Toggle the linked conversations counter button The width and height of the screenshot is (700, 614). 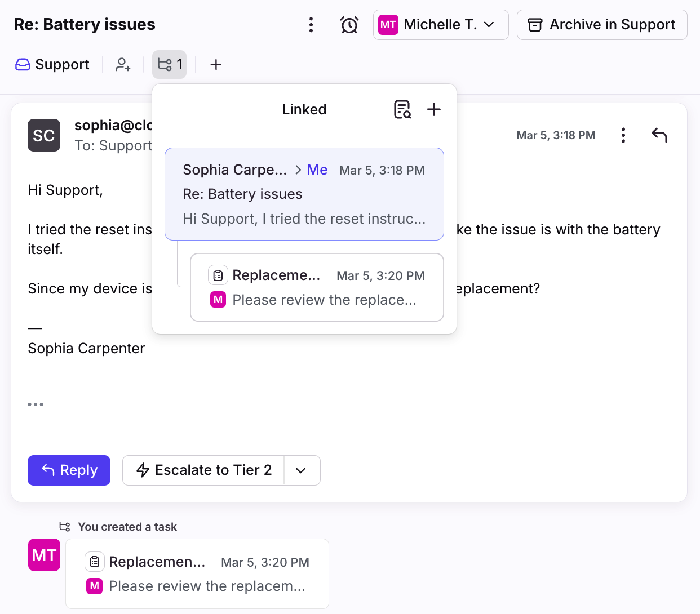[169, 65]
